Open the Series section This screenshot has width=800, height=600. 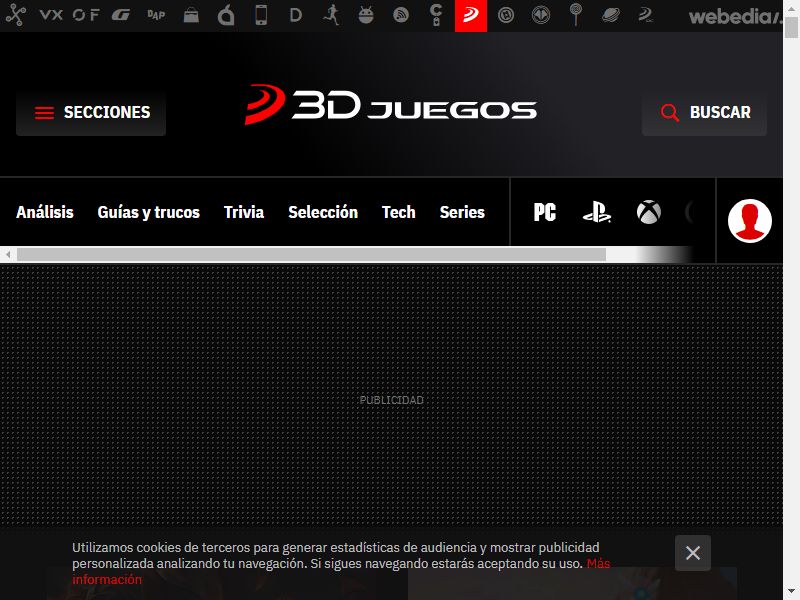coord(462,212)
